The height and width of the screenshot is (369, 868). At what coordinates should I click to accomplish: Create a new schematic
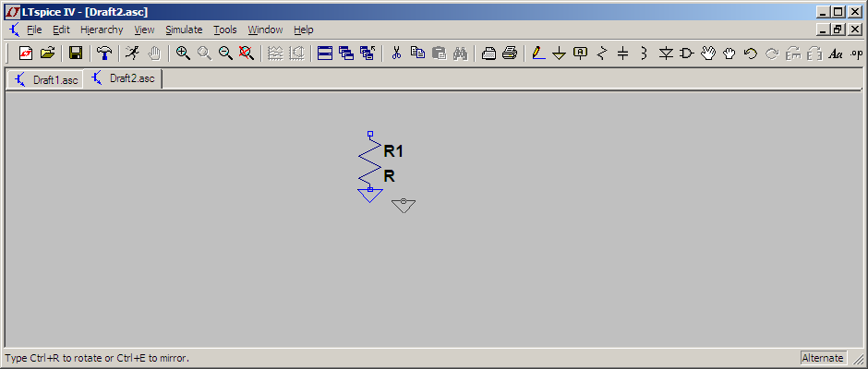[x=26, y=54]
